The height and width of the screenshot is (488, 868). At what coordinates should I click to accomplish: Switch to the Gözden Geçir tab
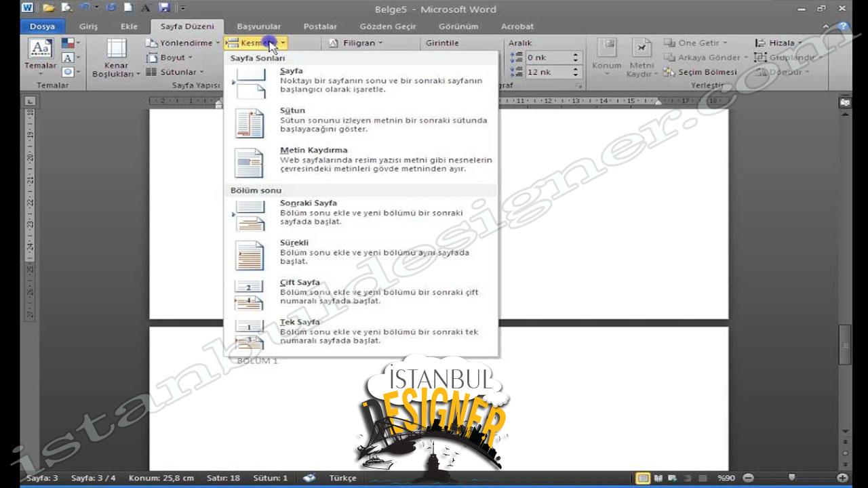pyautogui.click(x=388, y=26)
